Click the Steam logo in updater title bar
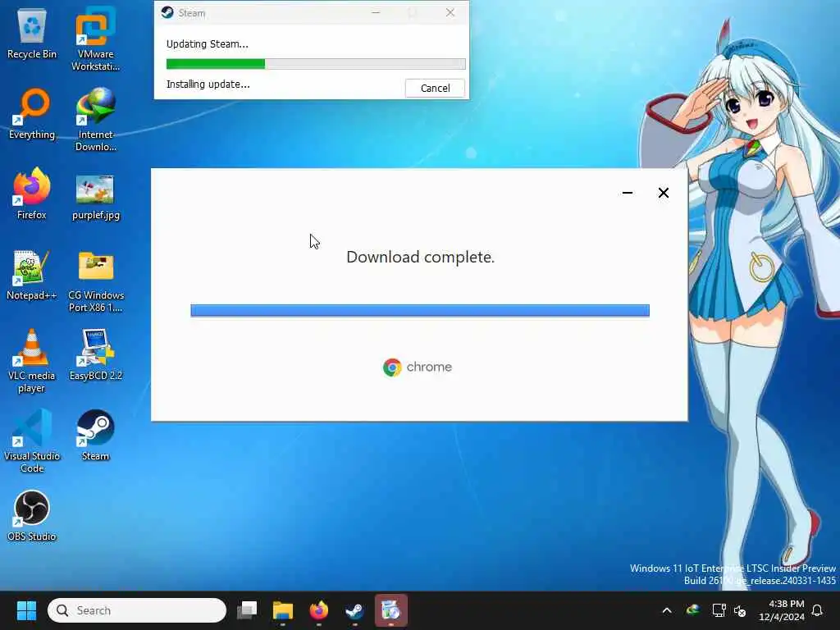The width and height of the screenshot is (840, 630). click(167, 12)
